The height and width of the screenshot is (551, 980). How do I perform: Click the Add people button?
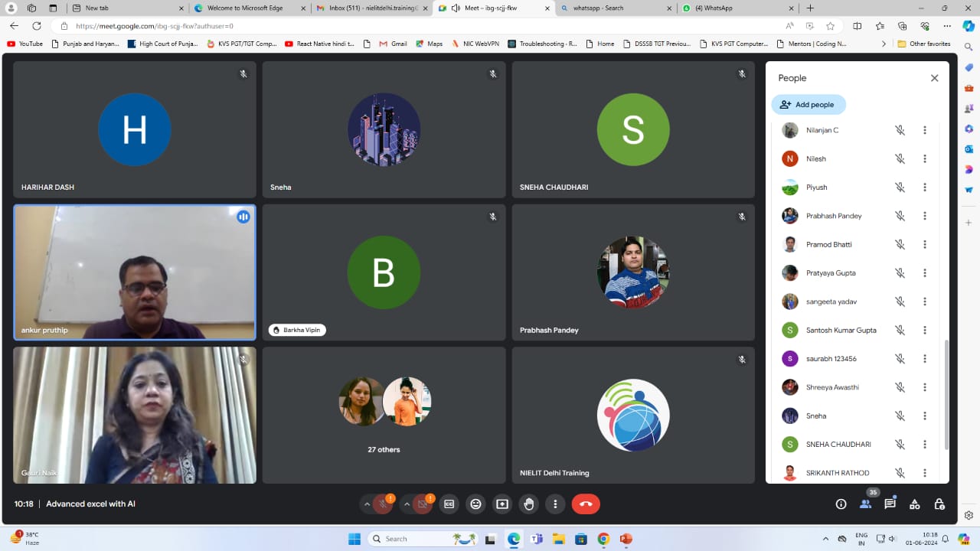click(x=808, y=105)
